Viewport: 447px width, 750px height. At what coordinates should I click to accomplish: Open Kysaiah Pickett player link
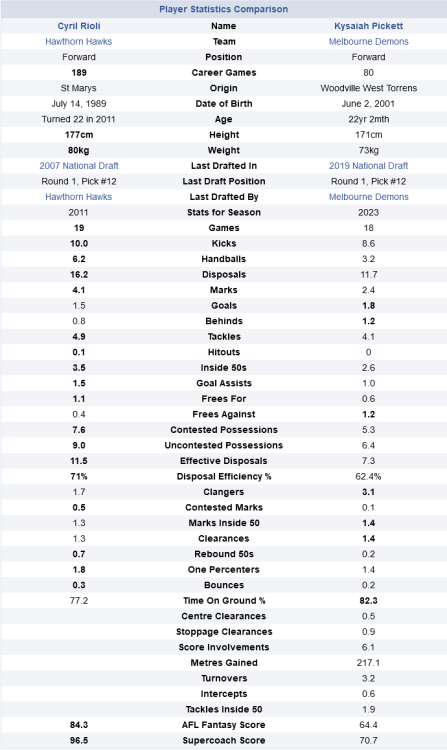click(x=369, y=26)
